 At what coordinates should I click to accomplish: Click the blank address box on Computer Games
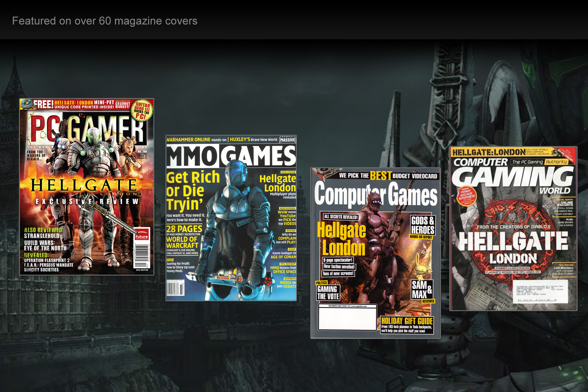point(347,318)
